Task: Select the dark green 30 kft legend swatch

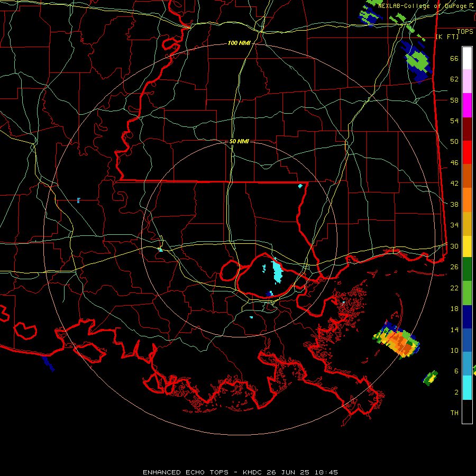Action: (x=467, y=269)
